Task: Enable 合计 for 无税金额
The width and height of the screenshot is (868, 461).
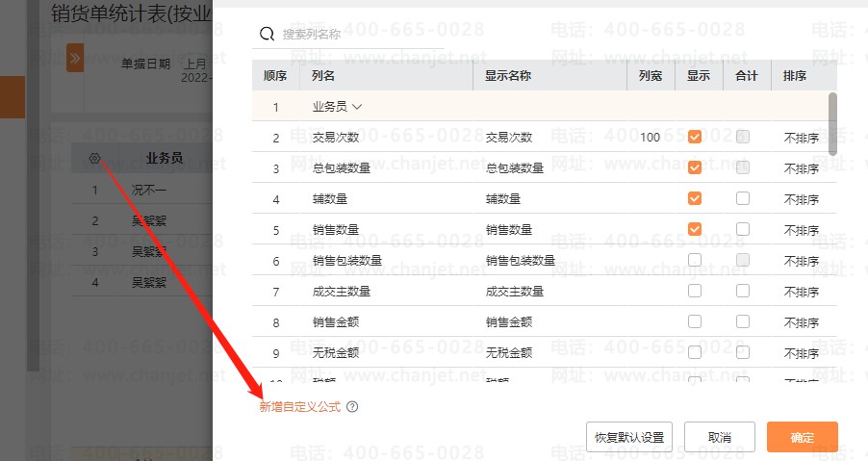Action: 743,352
